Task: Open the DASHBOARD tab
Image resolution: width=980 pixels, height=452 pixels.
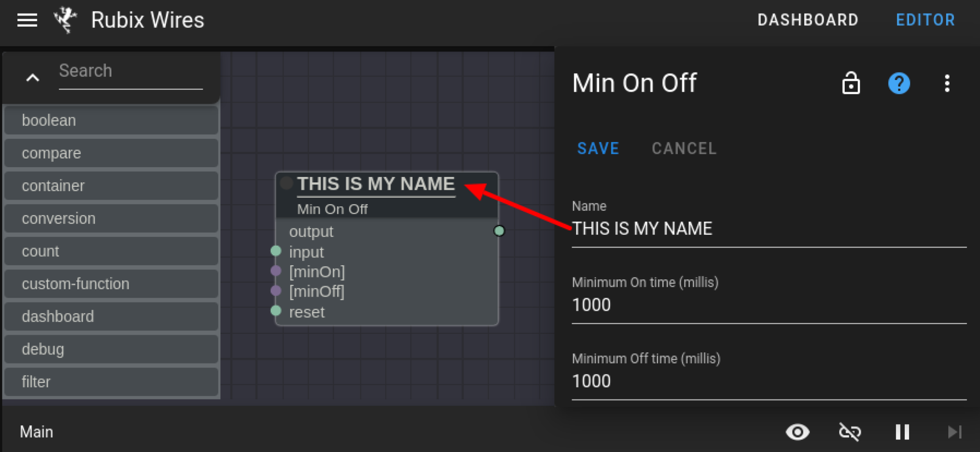Action: (x=808, y=20)
